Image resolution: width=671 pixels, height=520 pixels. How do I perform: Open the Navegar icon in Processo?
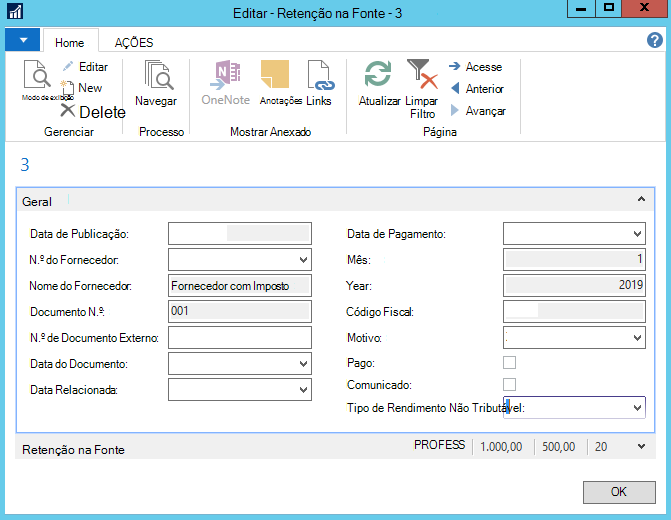coord(159,75)
